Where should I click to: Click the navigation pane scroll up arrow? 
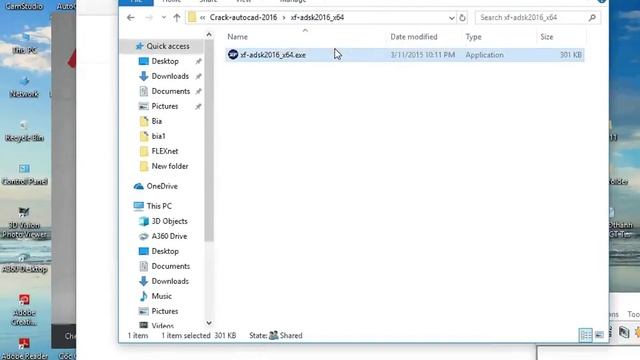pyautogui.click(x=209, y=35)
